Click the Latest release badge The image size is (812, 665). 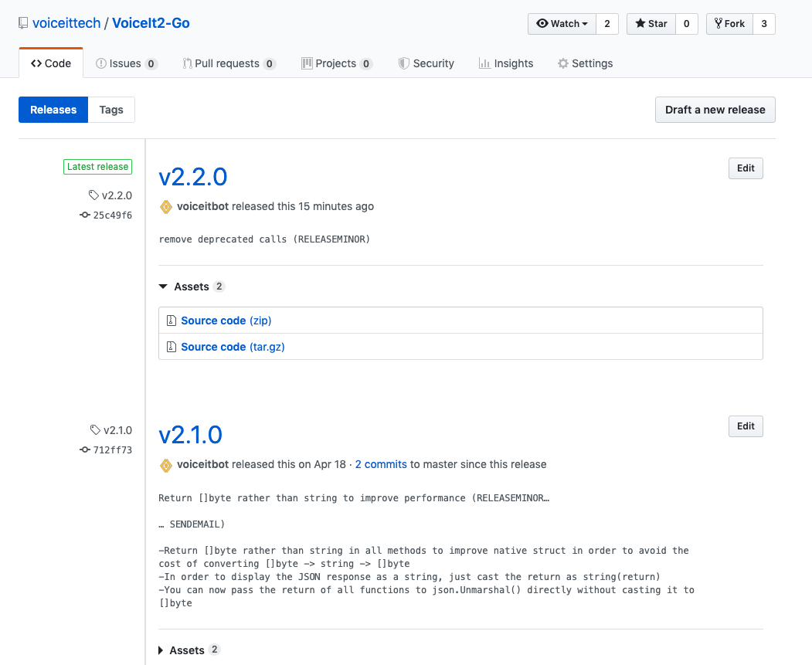coord(98,167)
